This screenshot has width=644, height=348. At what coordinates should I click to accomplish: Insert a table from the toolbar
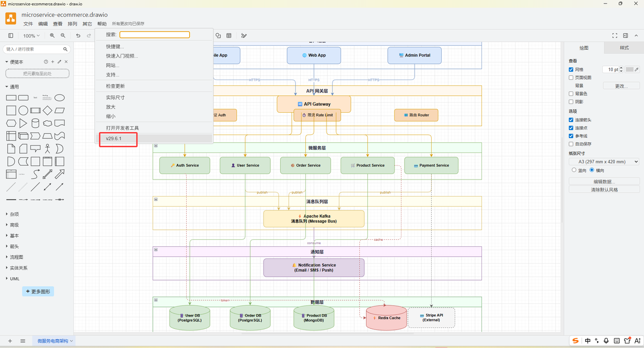click(x=229, y=36)
